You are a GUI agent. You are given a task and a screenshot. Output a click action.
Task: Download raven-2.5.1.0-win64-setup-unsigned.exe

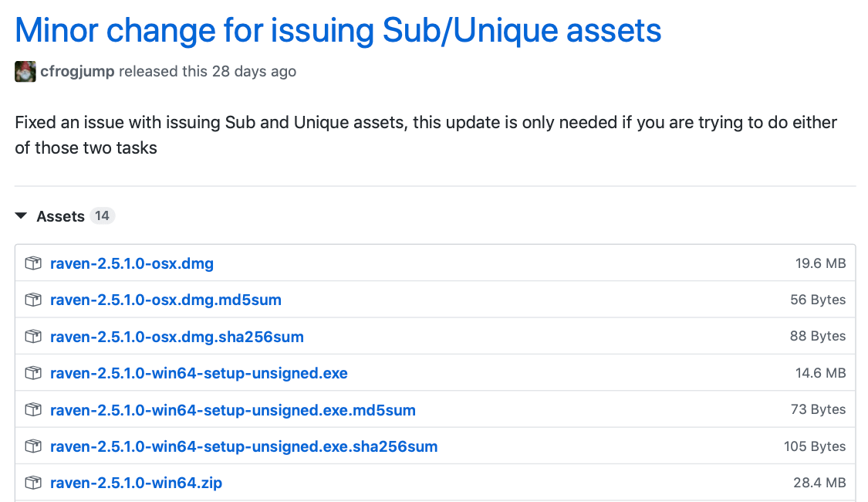pos(198,373)
